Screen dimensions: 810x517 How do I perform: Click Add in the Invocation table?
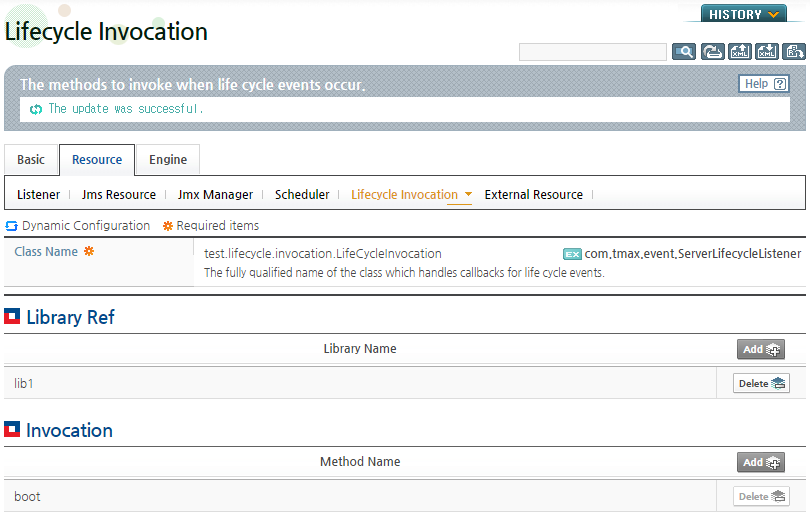click(760, 462)
